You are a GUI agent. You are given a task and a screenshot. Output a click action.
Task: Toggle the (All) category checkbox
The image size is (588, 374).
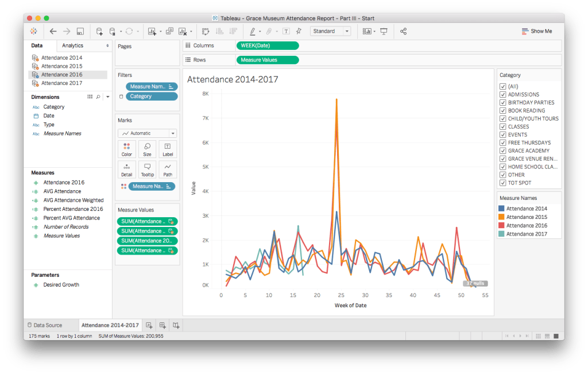[503, 86]
